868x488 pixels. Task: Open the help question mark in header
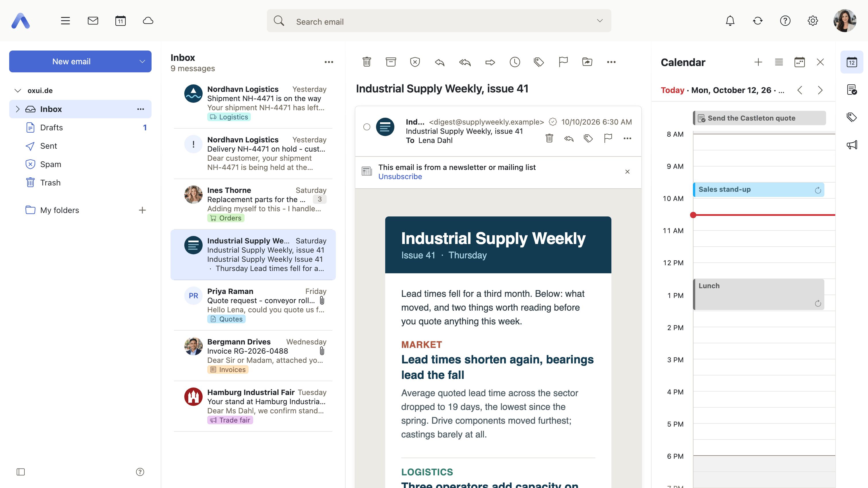coord(785,21)
